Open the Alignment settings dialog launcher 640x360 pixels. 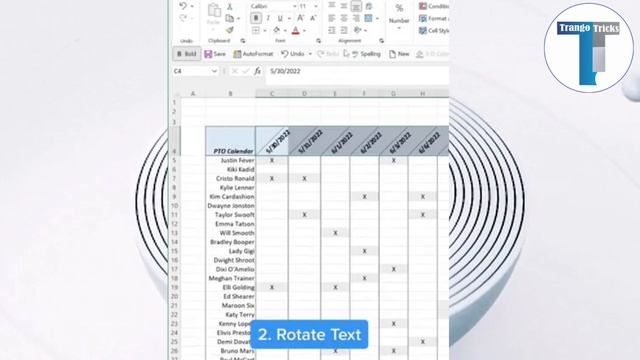click(382, 41)
